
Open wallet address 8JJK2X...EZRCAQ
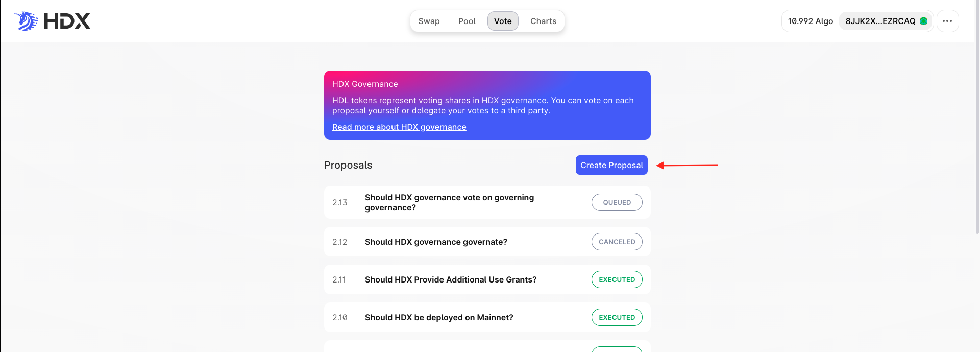coord(880,21)
